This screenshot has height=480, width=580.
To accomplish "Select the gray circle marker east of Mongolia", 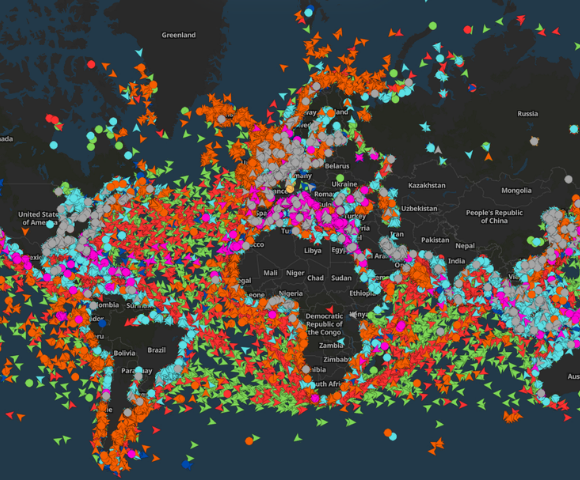I will pos(569,179).
